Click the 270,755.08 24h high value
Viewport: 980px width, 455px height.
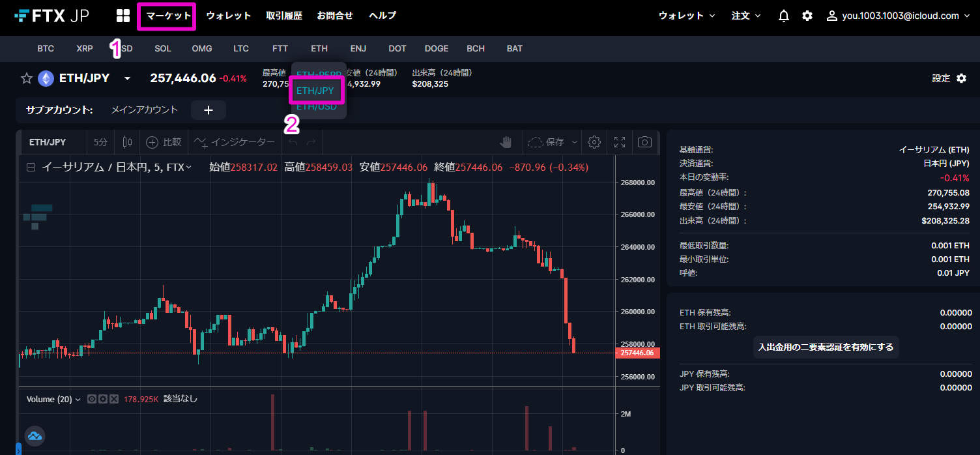pyautogui.click(x=948, y=192)
